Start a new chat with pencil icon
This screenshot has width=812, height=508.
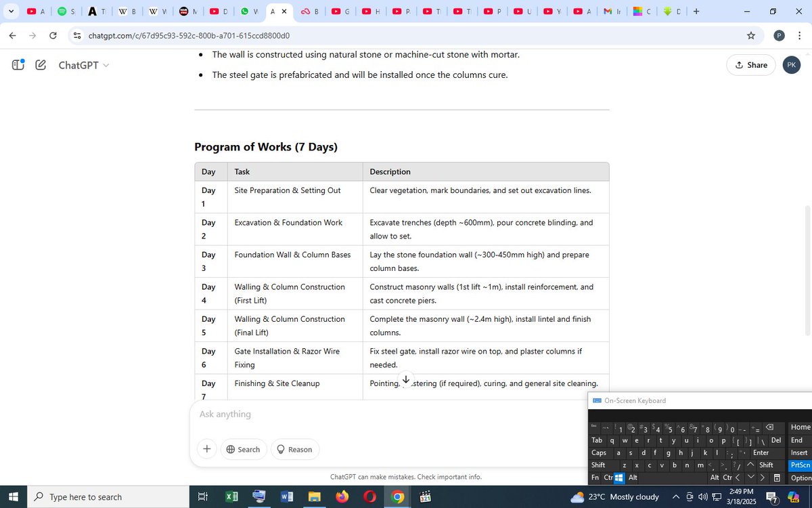click(41, 65)
